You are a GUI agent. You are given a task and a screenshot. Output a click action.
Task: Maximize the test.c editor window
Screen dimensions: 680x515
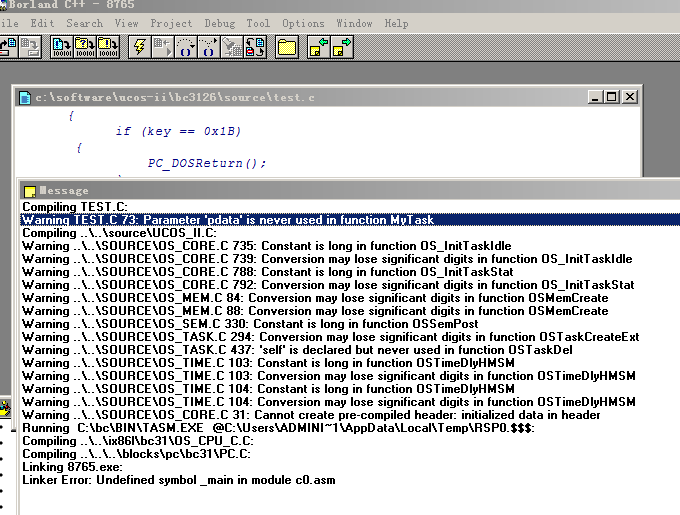612,97
